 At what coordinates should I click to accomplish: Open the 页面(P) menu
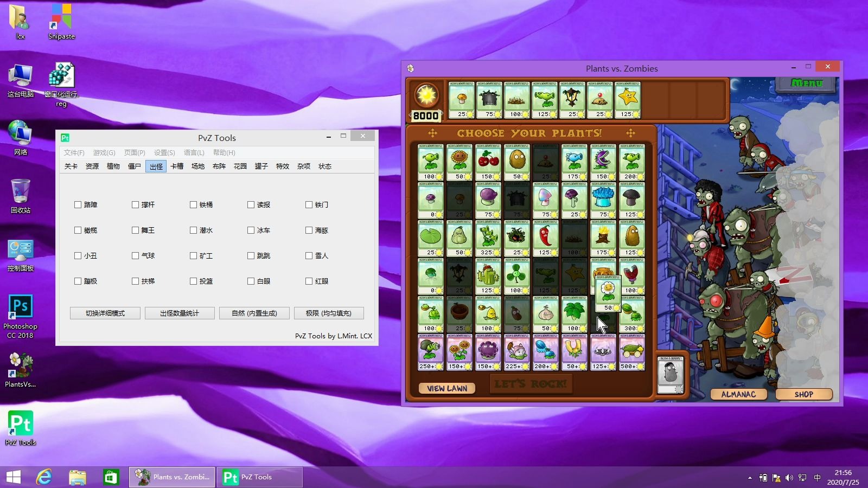(x=135, y=153)
